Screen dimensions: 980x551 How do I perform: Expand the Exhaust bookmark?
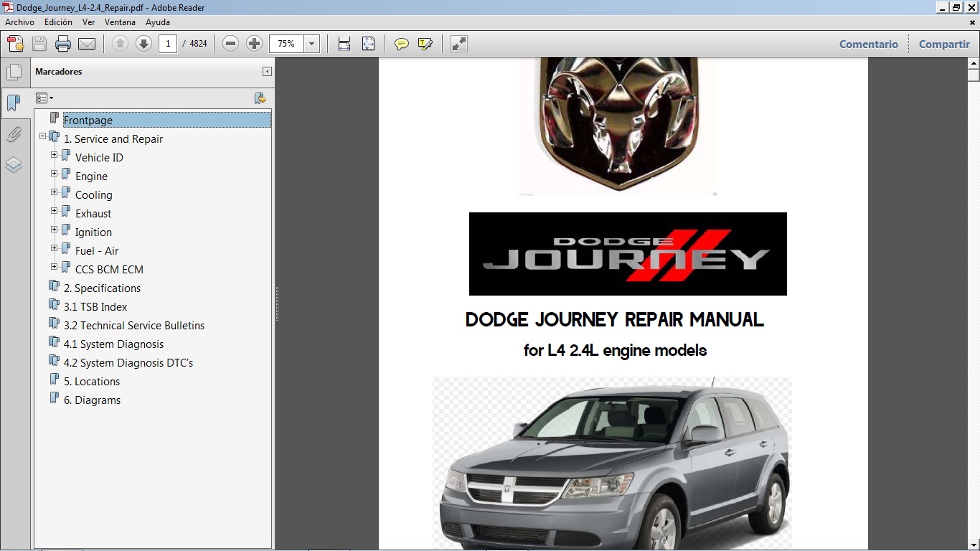point(55,210)
